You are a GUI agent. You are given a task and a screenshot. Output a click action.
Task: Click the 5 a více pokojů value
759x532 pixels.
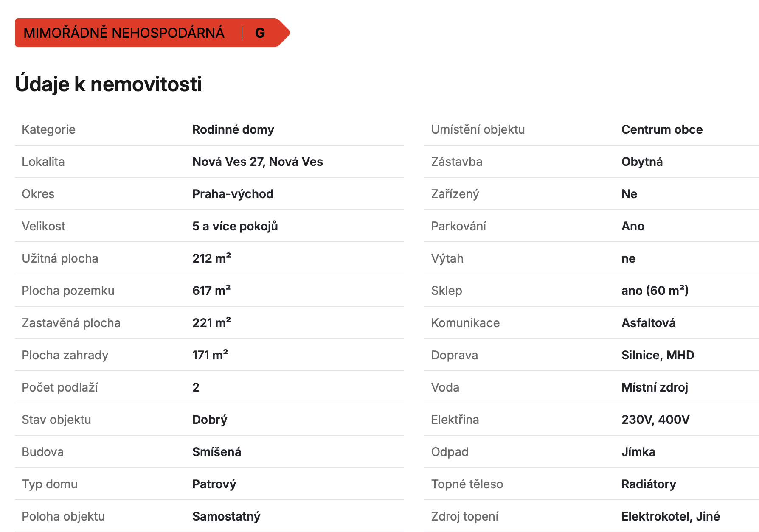click(x=235, y=226)
